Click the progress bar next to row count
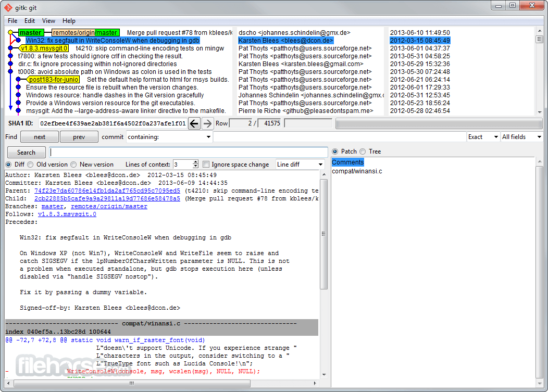This screenshot has width=548, height=392. [x=439, y=123]
